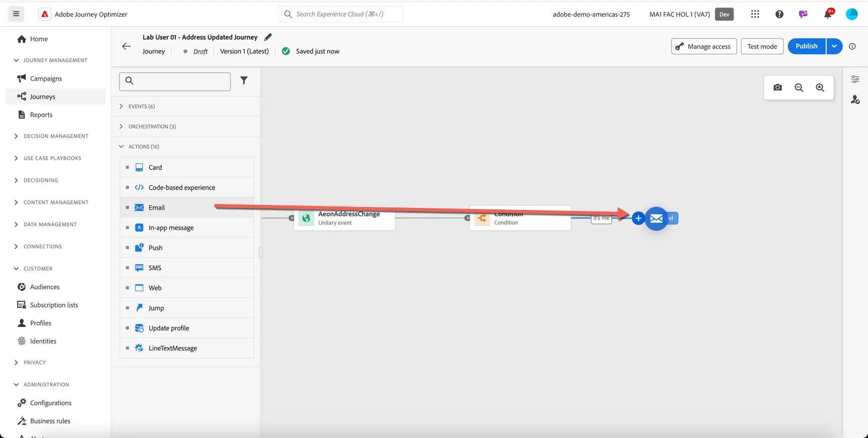Open Journeys in the sidebar
The height and width of the screenshot is (438, 868).
coord(55,96)
